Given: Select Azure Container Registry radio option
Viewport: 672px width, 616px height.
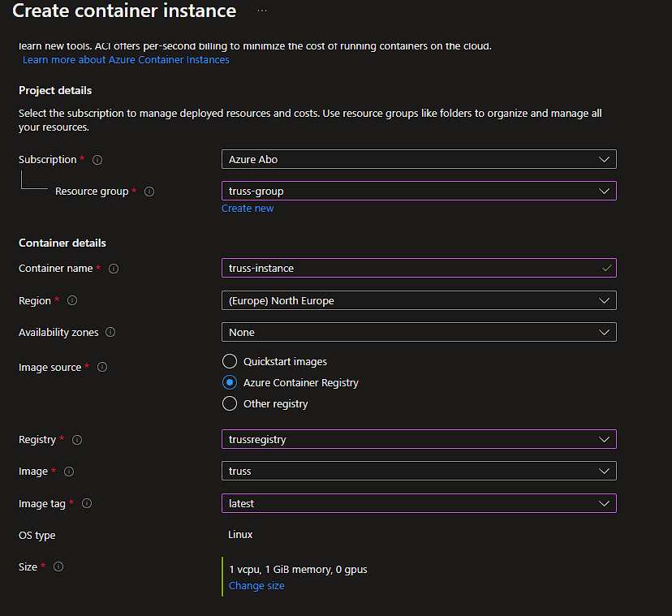Looking at the screenshot, I should coord(230,382).
